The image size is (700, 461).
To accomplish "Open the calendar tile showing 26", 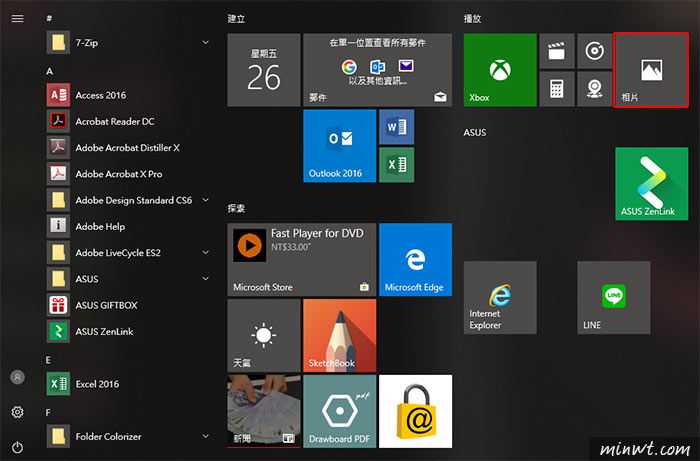I will [x=264, y=70].
